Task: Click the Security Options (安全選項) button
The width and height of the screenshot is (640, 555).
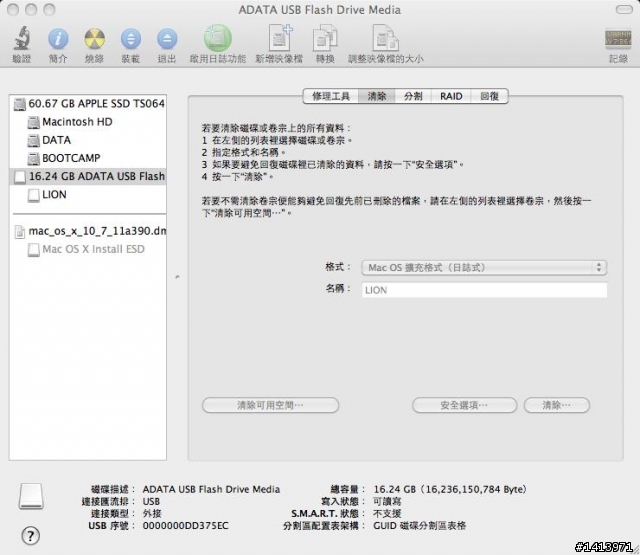Action: 464,405
